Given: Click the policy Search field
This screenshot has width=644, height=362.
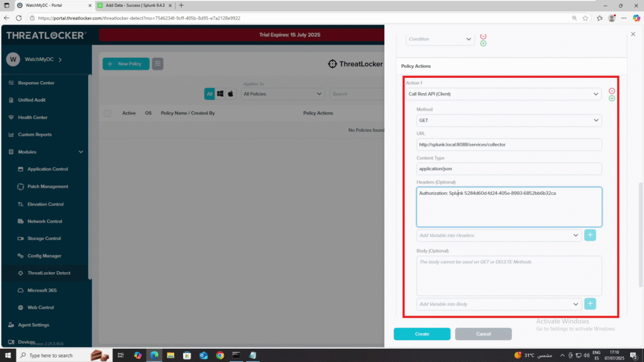Looking at the screenshot, I should pos(357,94).
